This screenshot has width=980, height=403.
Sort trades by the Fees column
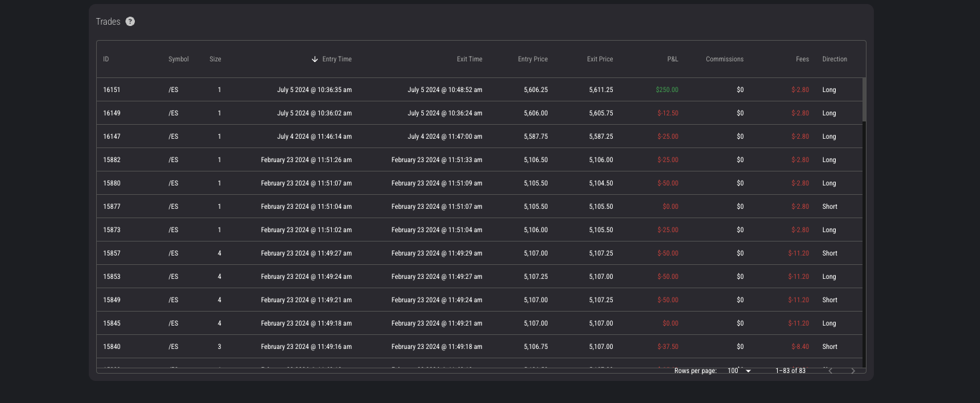pyautogui.click(x=802, y=59)
